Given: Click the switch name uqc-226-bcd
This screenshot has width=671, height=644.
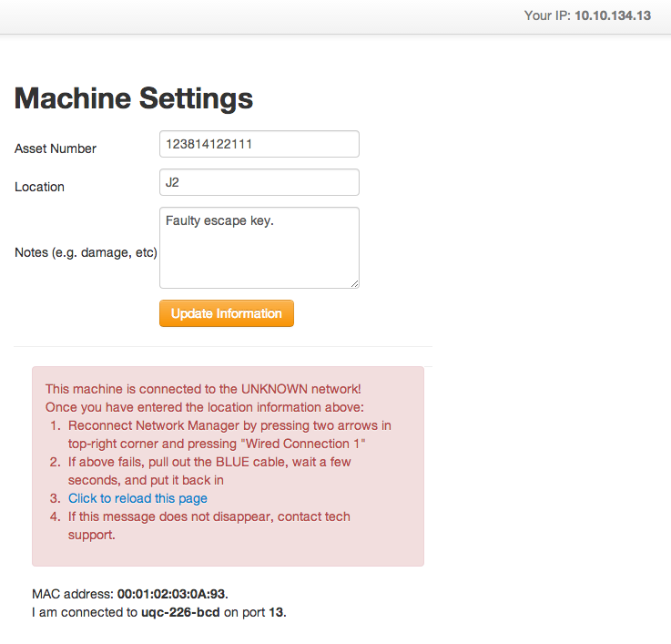Looking at the screenshot, I should coord(180,612).
